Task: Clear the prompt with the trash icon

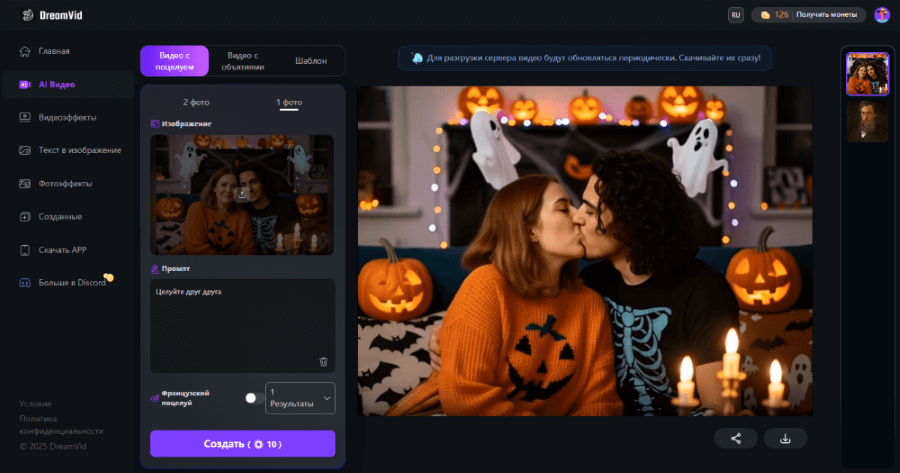Action: tap(323, 362)
